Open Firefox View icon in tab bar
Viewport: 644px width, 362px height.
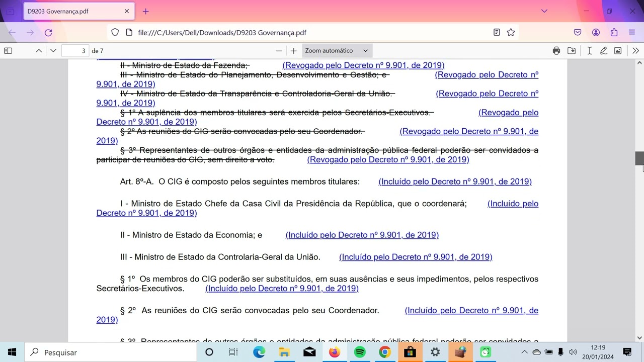pyautogui.click(x=10, y=11)
